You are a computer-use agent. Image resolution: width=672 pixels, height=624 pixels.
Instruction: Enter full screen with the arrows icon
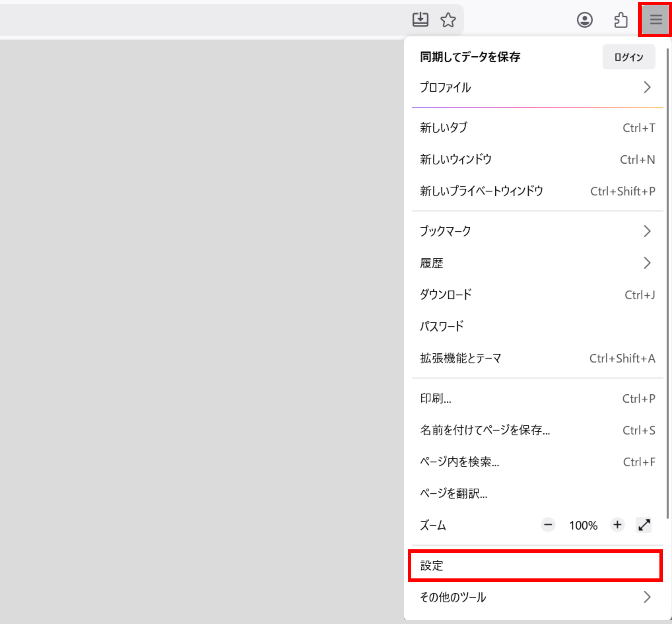pyautogui.click(x=644, y=525)
